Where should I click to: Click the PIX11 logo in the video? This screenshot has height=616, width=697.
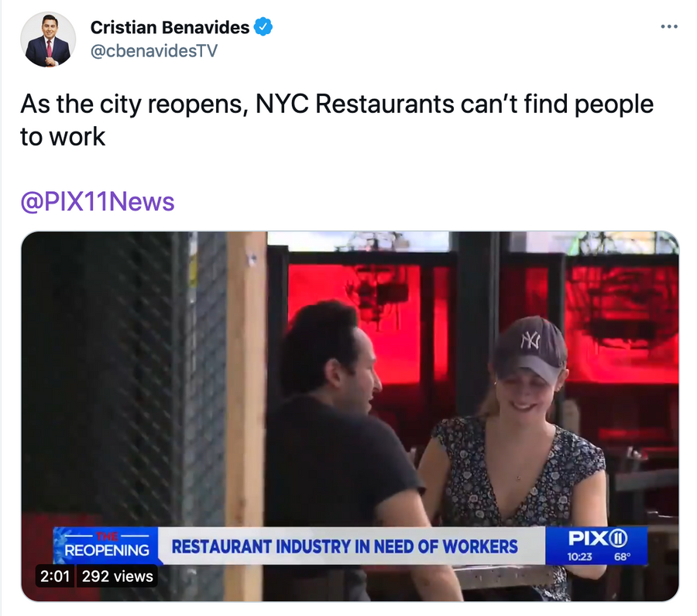click(x=598, y=539)
